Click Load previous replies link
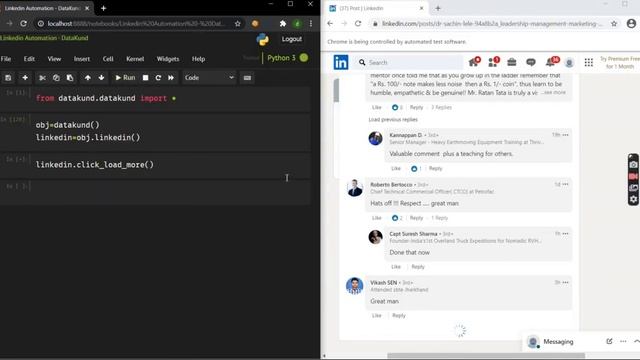Viewport: 640px width, 360px height. pyautogui.click(x=393, y=120)
